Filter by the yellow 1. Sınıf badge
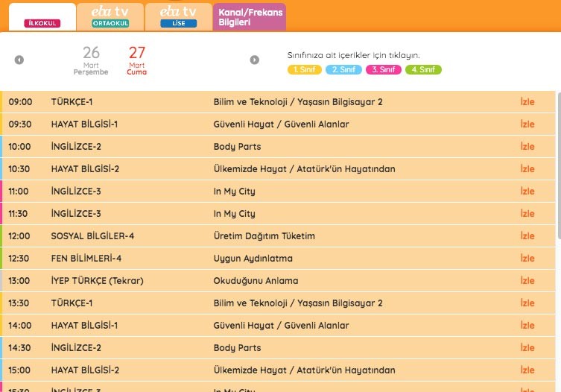561x392 pixels. (x=304, y=70)
